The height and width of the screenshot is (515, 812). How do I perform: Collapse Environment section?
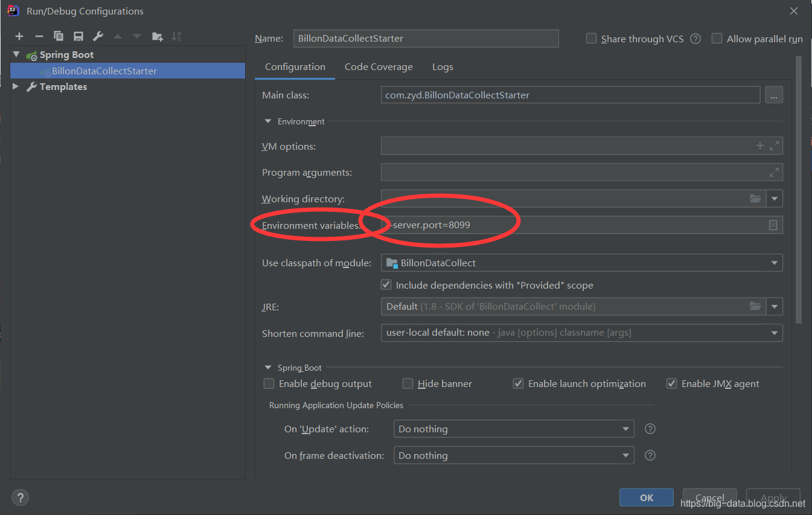[268, 121]
